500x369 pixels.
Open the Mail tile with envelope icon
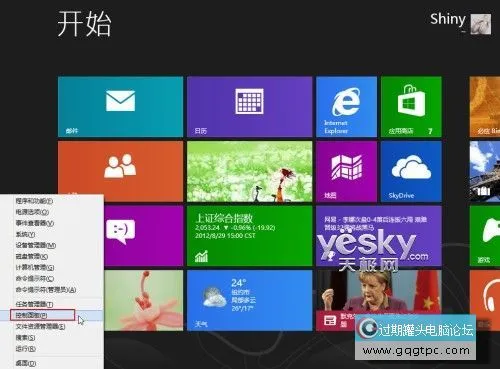click(120, 107)
